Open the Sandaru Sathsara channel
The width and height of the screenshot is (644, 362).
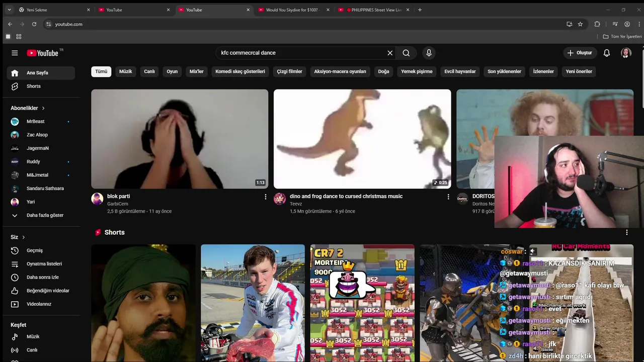41,189
